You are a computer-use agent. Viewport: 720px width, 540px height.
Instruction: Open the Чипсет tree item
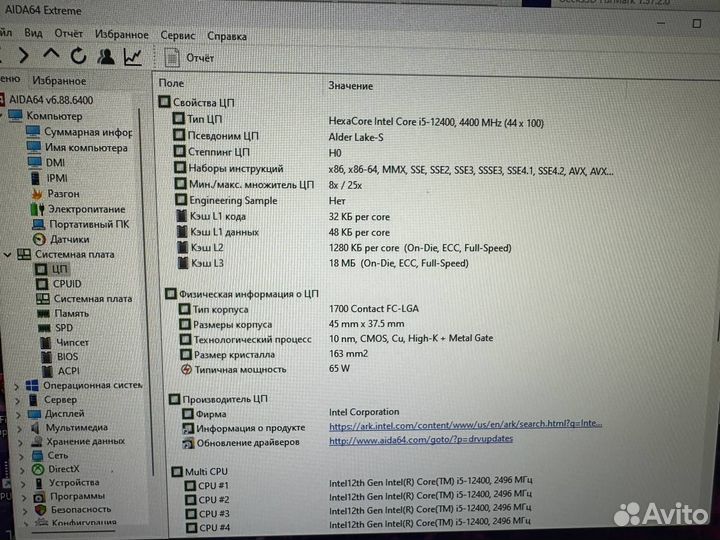[x=65, y=342]
